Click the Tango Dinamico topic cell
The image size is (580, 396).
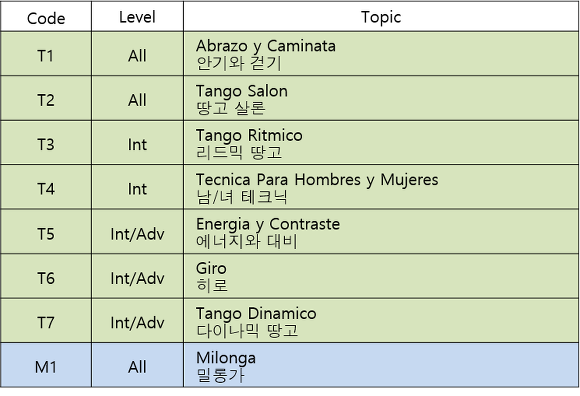(381, 321)
